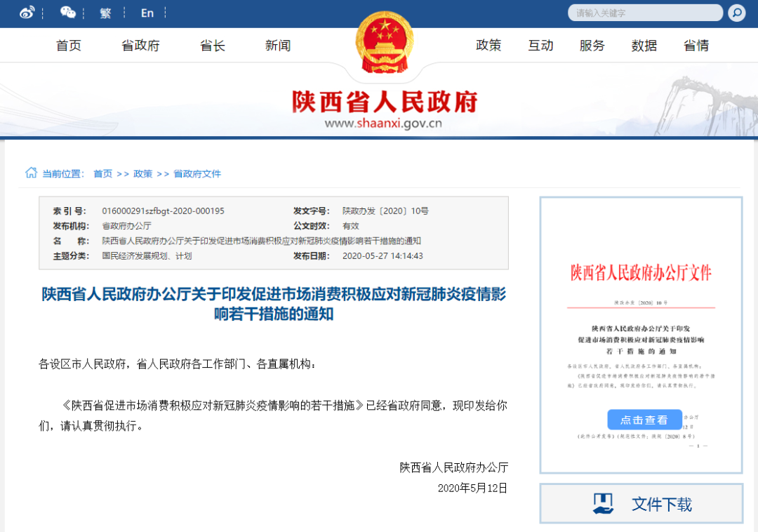
Task: Click the national emblem logo
Action: click(x=384, y=44)
